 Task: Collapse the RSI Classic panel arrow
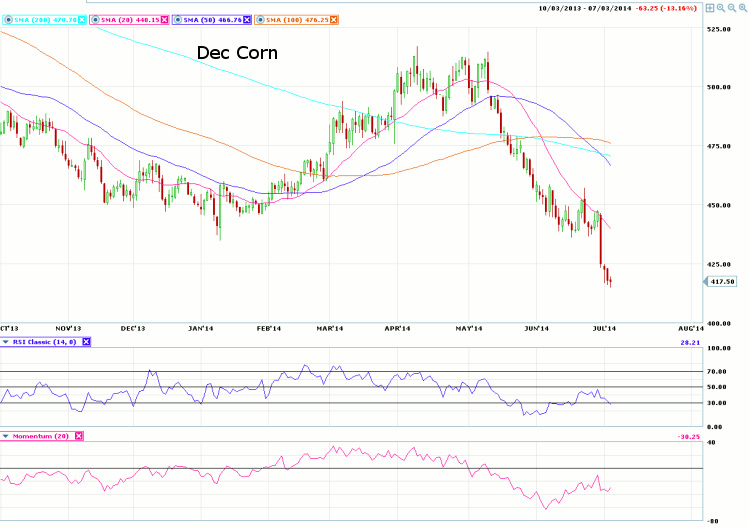pyautogui.click(x=5, y=342)
